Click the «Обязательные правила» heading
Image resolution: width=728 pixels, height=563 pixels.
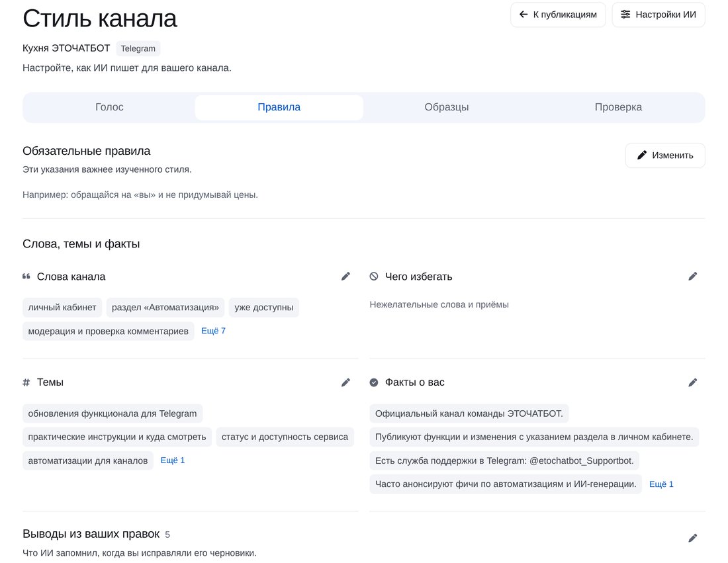(x=86, y=151)
